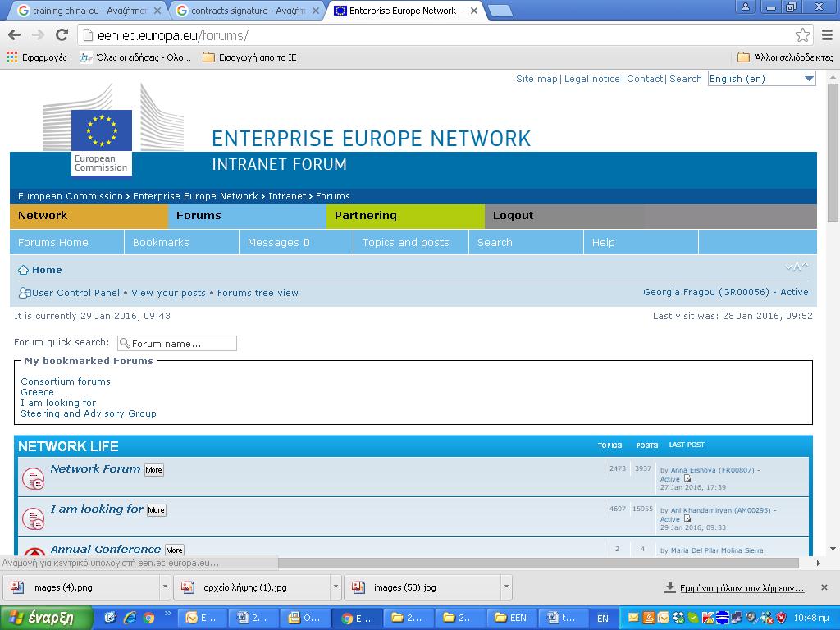Go back using the browser back arrow
Viewport: 840px width, 630px height.
[15, 35]
